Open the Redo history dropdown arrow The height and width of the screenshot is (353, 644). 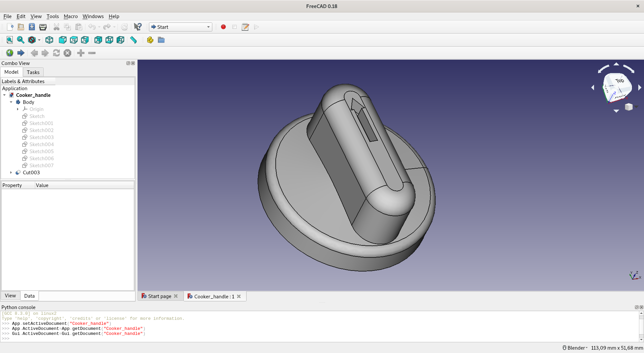tap(114, 27)
